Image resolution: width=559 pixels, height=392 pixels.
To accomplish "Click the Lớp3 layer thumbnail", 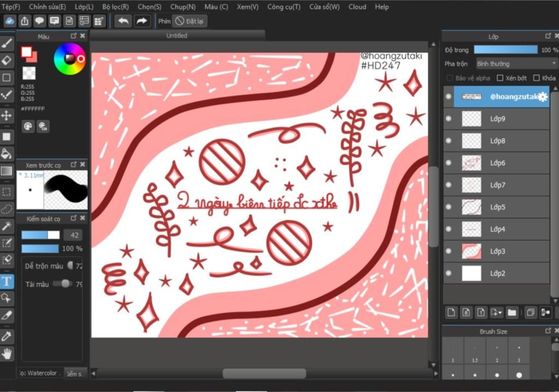I will coord(471,251).
